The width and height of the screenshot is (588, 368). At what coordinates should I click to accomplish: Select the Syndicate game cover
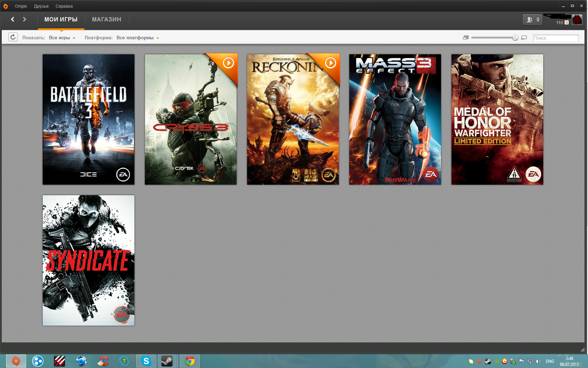(x=89, y=260)
